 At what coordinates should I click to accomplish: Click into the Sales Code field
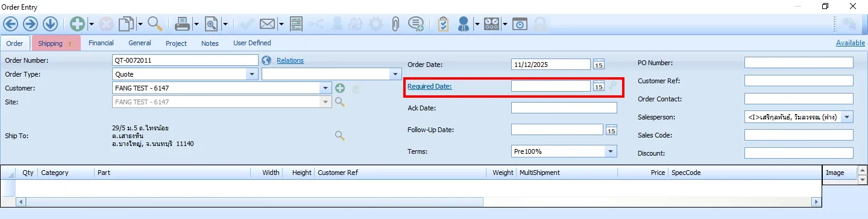click(x=799, y=135)
